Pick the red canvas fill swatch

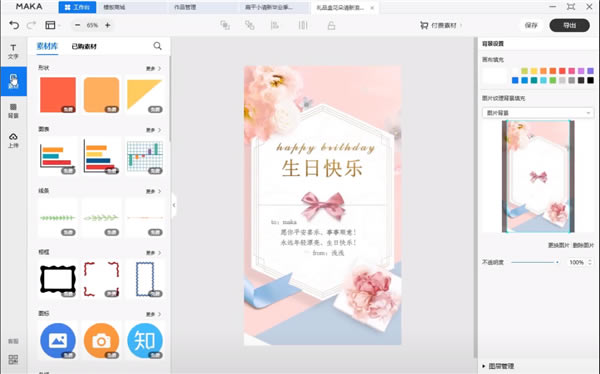[562, 71]
